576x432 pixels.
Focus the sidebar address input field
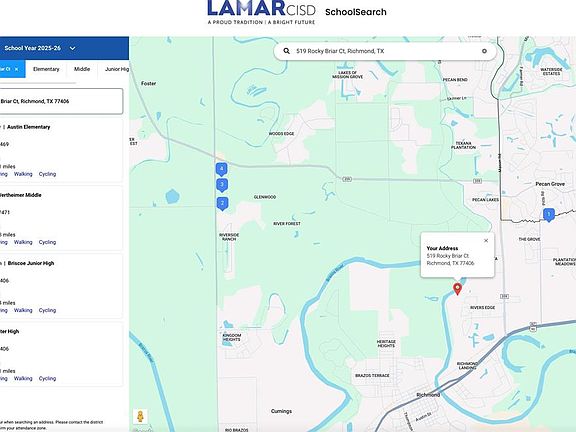61,101
